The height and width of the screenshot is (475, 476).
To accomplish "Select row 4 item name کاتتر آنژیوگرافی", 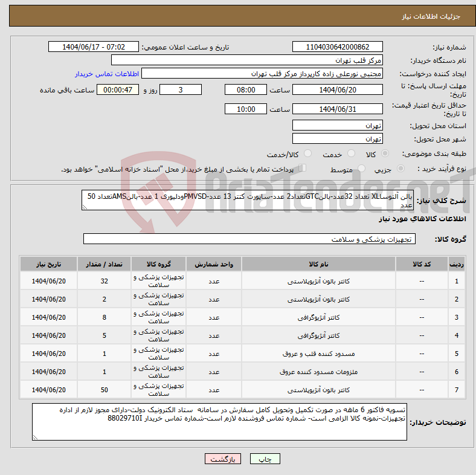I will (318, 335).
